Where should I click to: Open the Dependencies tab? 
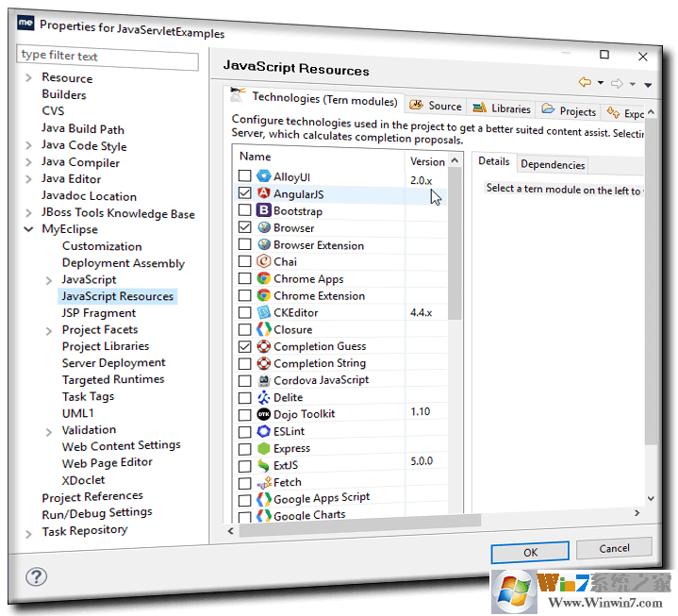tap(553, 165)
